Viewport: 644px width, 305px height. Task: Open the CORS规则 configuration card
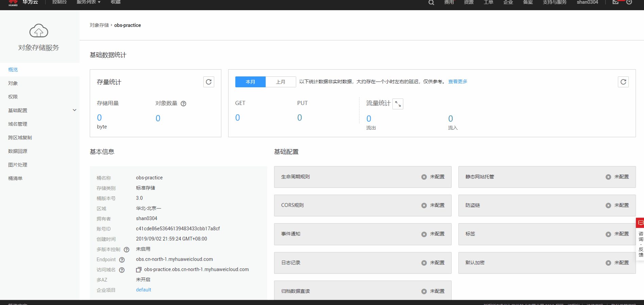click(x=363, y=205)
